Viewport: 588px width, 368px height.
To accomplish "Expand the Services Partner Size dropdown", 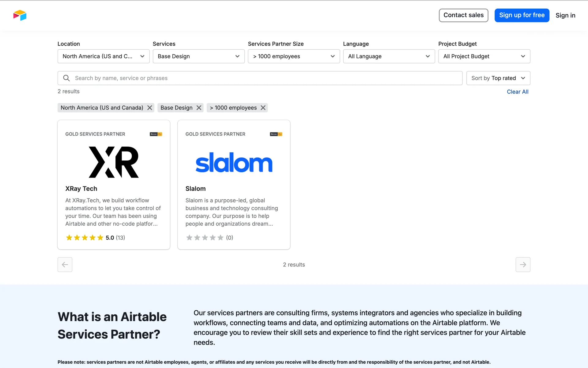I will pos(294,56).
